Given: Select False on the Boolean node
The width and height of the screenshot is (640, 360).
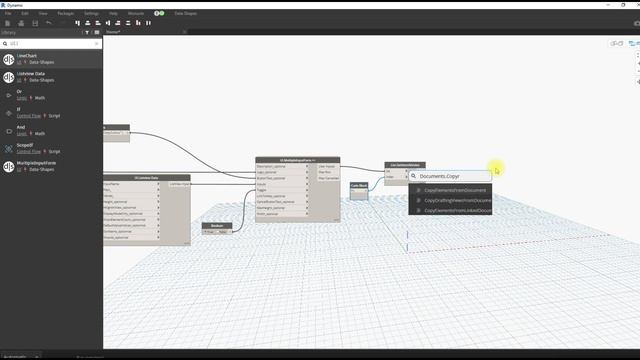Looking at the screenshot, I should click(222, 232).
